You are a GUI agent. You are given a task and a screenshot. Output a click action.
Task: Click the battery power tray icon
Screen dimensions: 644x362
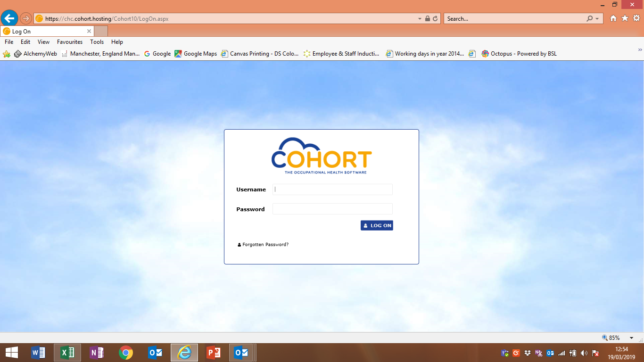573,353
